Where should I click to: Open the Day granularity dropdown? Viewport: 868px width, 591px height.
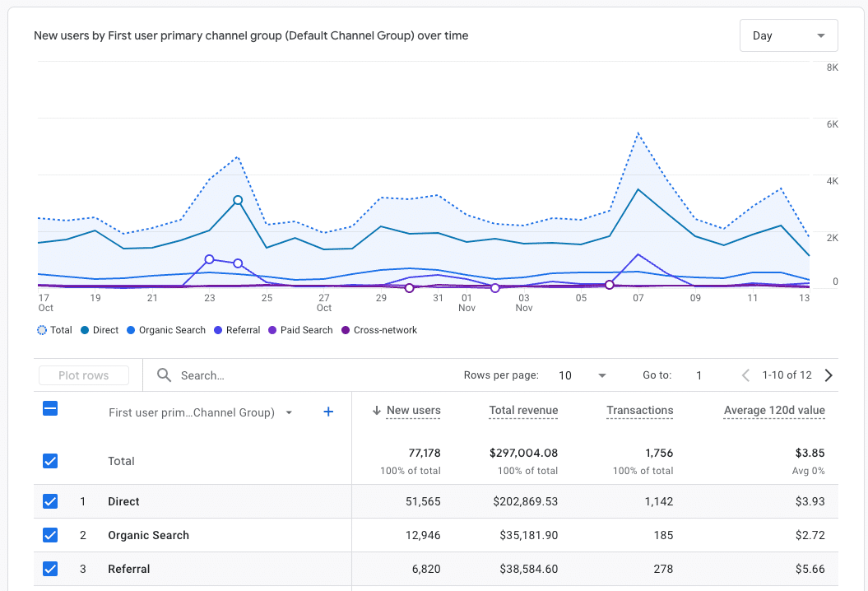pyautogui.click(x=788, y=35)
